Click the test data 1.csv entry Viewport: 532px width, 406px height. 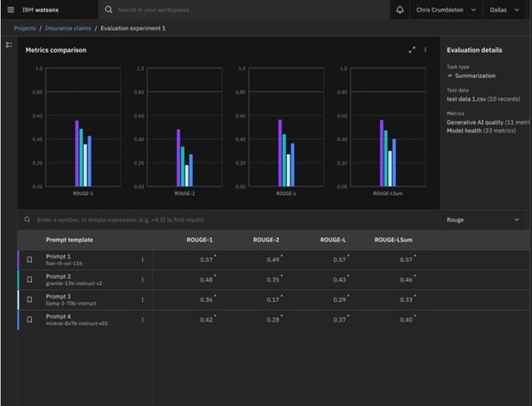(483, 100)
